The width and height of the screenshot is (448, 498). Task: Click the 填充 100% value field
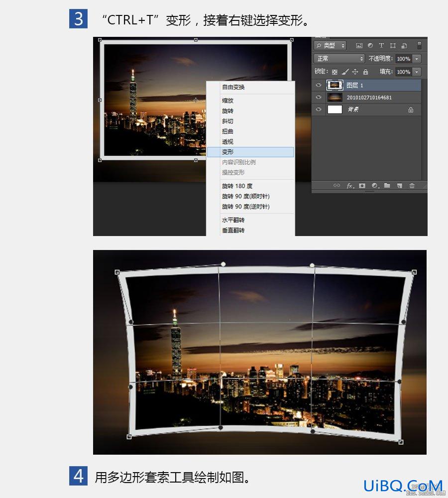coord(404,72)
